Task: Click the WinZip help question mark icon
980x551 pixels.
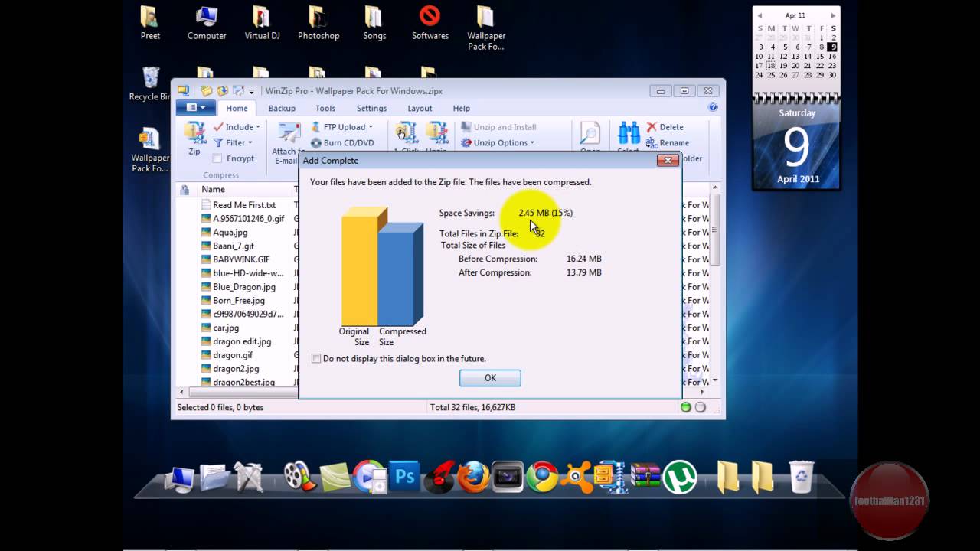Action: [713, 108]
